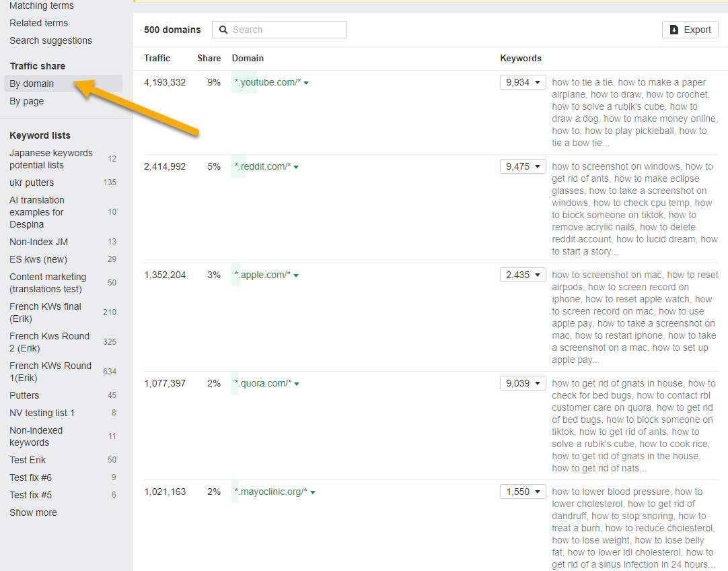Screen dimensions: 728x571
Task: Open the apple.com domain dropdown arrow
Action: click(296, 275)
